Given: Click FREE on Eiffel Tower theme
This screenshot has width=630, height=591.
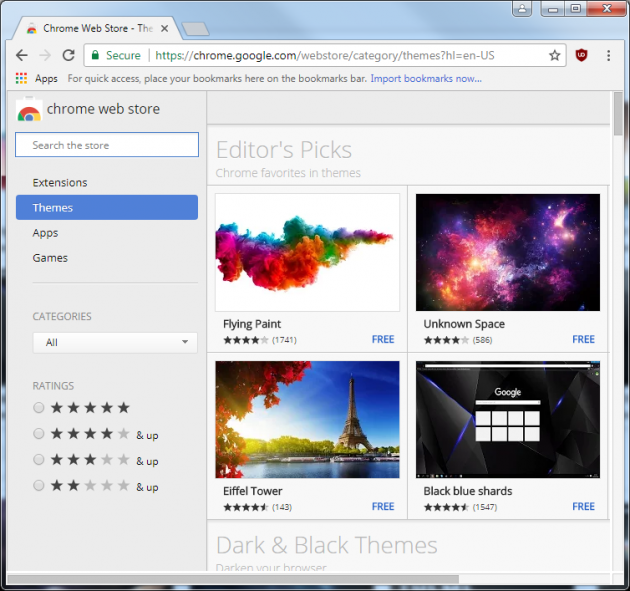Looking at the screenshot, I should (x=383, y=507).
